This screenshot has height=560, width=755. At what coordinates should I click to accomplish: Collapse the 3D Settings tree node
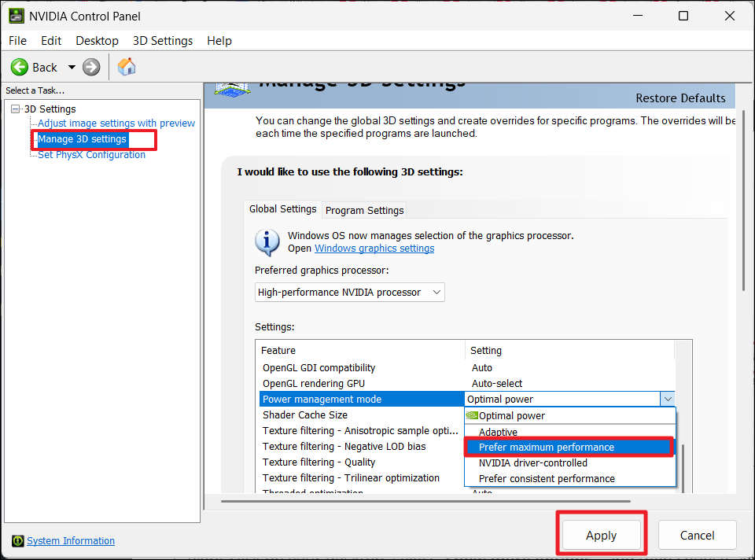15,109
